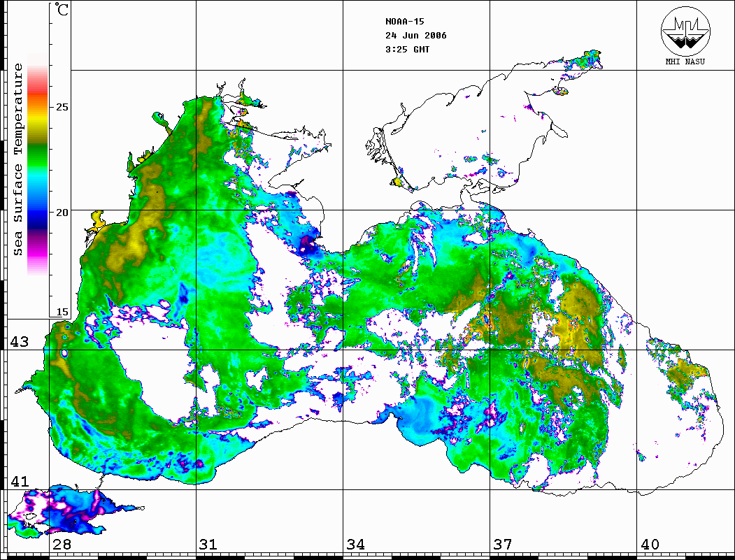Click the MHI NASU caption text
The image size is (735, 560).
coord(685,62)
